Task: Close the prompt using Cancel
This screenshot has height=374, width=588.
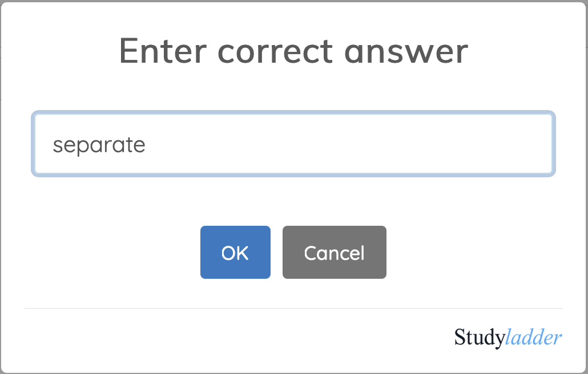Action: [334, 253]
